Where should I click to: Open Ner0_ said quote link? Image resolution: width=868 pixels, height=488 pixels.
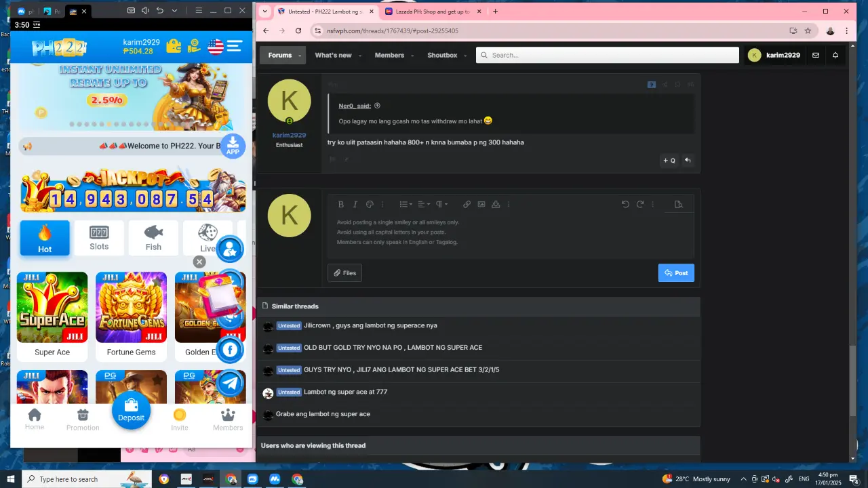[355, 106]
